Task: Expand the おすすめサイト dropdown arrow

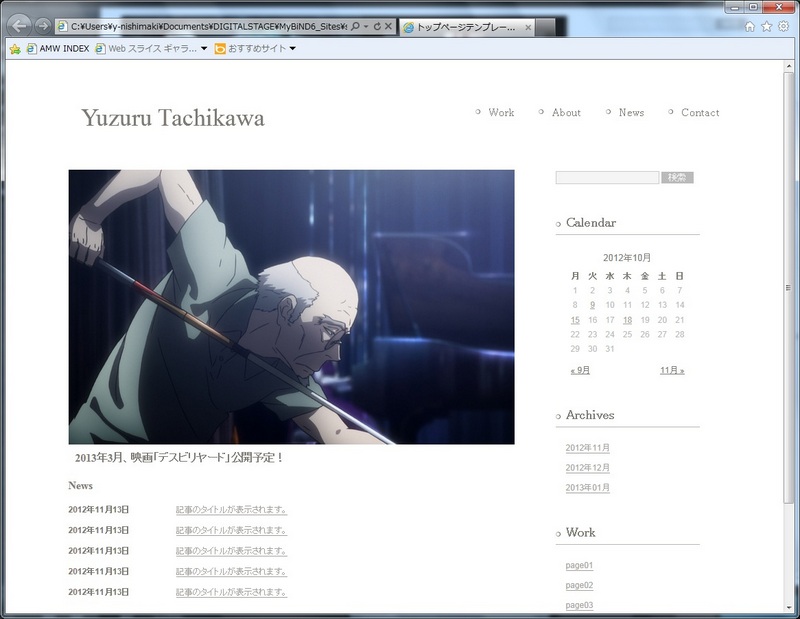Action: [293, 48]
